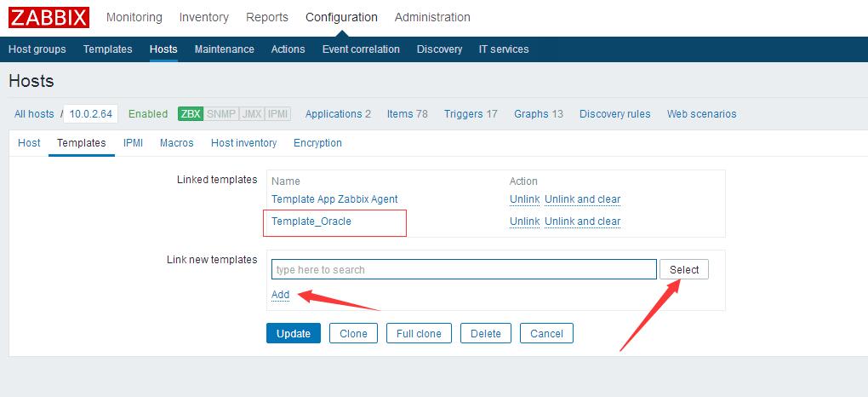
Task: Click the green ZBX availability badge
Action: tap(191, 113)
